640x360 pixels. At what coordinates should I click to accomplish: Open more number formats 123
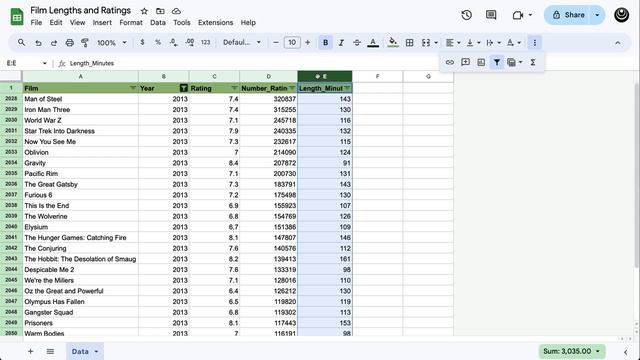pos(205,42)
